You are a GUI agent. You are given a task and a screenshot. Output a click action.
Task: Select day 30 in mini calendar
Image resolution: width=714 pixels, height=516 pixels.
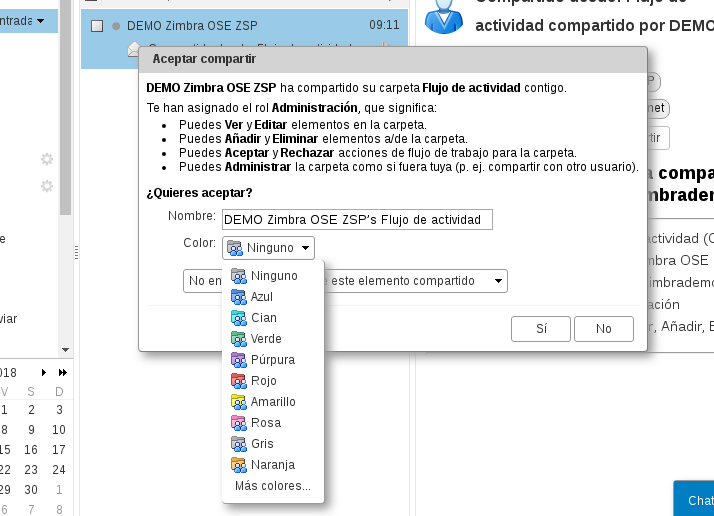coord(31,490)
